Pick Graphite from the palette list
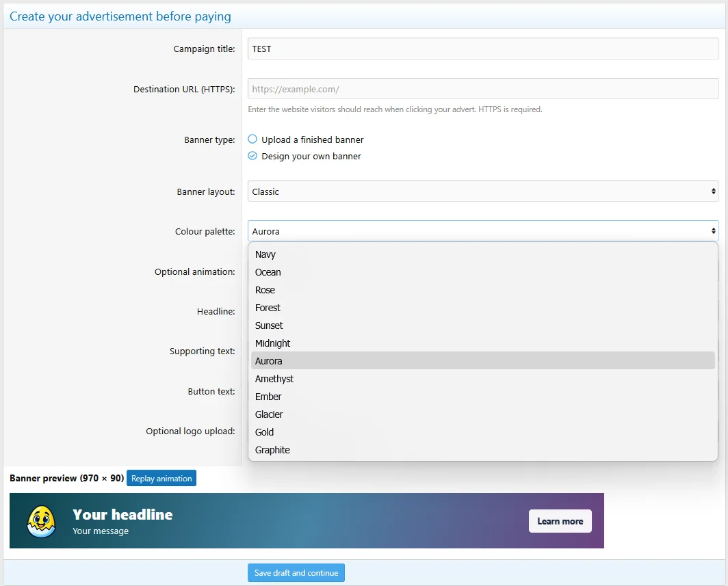The height and width of the screenshot is (586, 728). click(x=483, y=450)
